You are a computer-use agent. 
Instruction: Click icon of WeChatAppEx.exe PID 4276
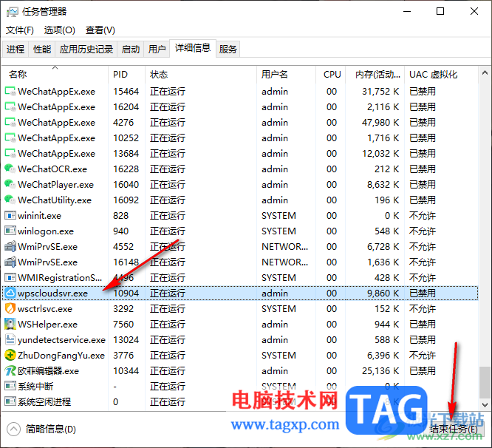[x=10, y=123]
